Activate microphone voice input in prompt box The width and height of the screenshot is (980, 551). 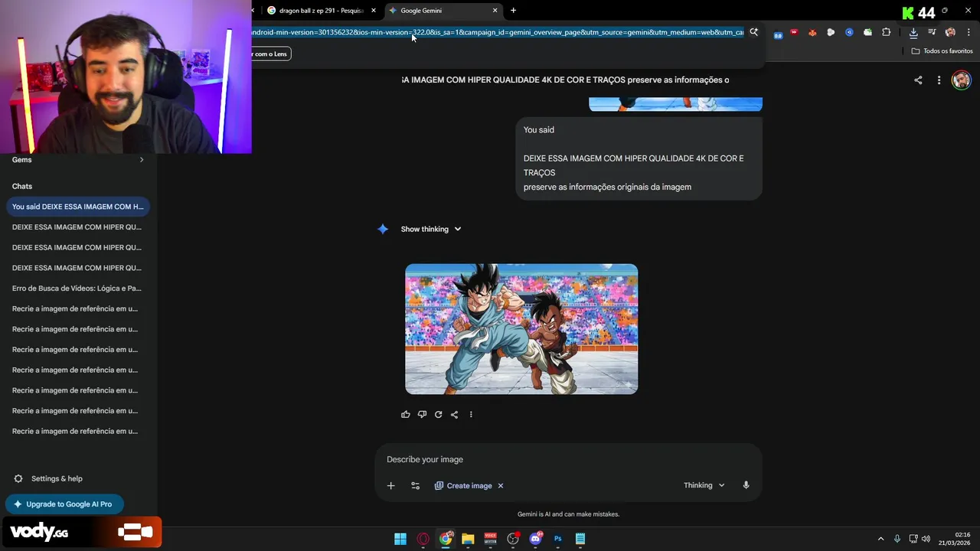pos(746,485)
